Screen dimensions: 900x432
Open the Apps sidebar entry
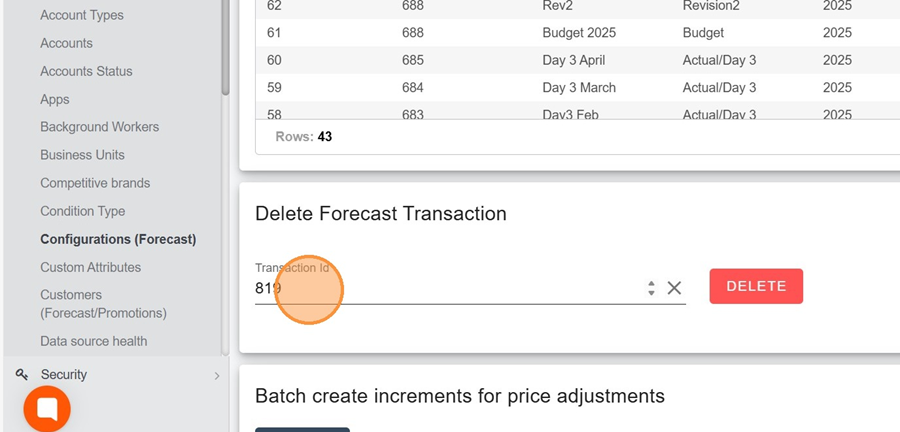(55, 100)
